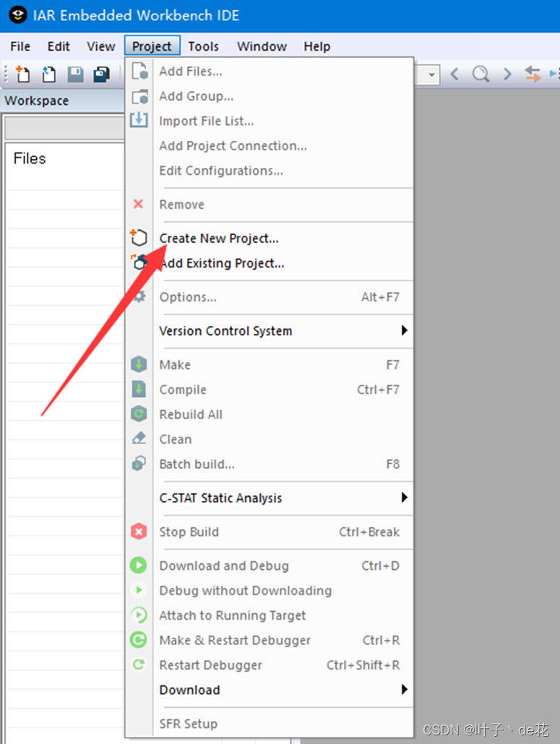Click the New Document toolbar icon
The image size is (560, 744).
22,74
